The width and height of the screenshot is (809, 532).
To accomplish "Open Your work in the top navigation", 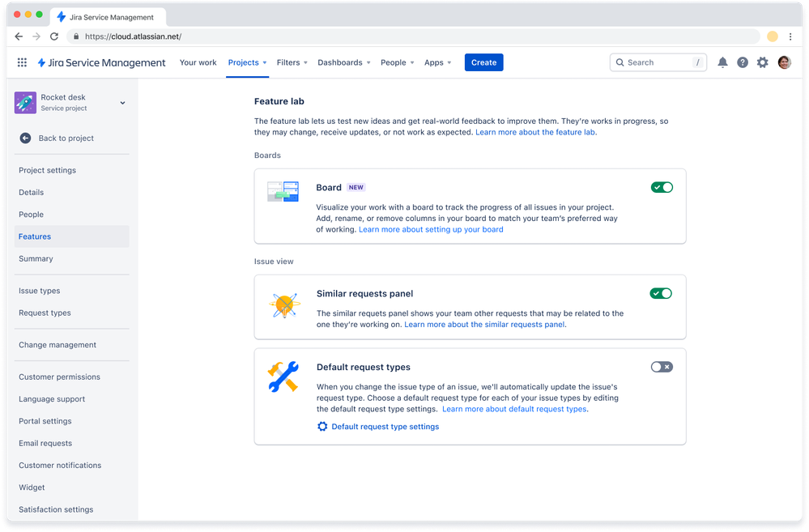I will pos(198,62).
